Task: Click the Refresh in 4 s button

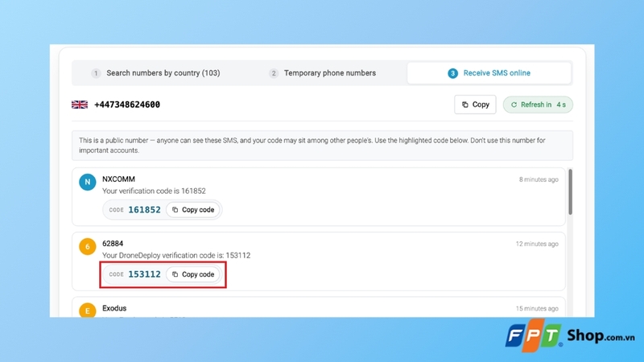Action: pyautogui.click(x=538, y=105)
